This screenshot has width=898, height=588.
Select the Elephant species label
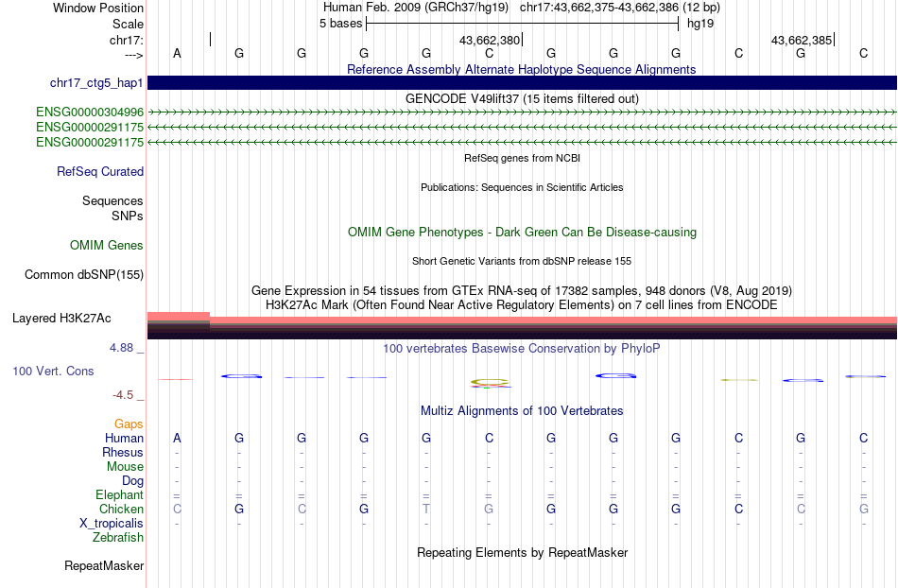[x=119, y=495]
